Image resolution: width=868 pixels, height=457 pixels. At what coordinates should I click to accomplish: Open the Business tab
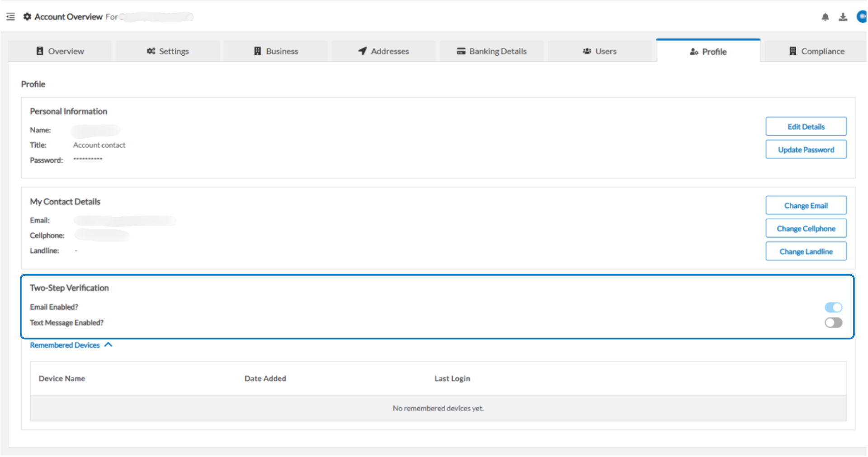[x=276, y=51]
